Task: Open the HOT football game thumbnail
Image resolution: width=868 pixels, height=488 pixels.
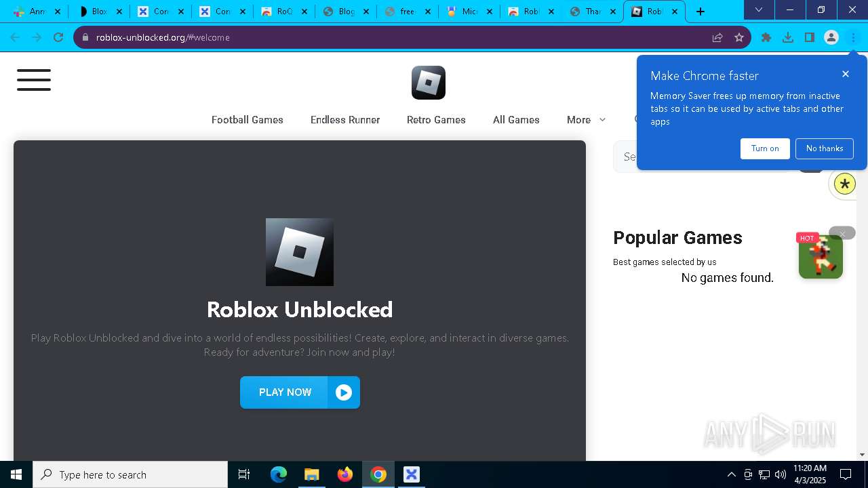Action: tap(821, 256)
